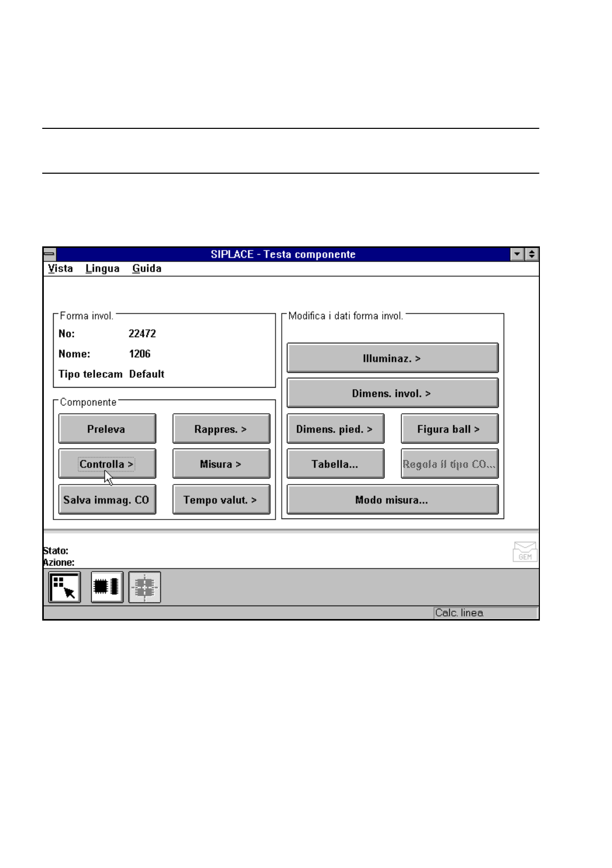This screenshot has width=612, height=868.
Task: Open Figura ball > settings
Action: pyautogui.click(x=450, y=428)
